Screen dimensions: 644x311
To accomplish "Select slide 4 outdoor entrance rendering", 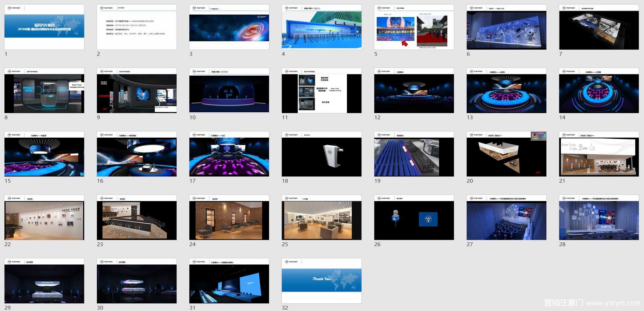I will point(322,27).
